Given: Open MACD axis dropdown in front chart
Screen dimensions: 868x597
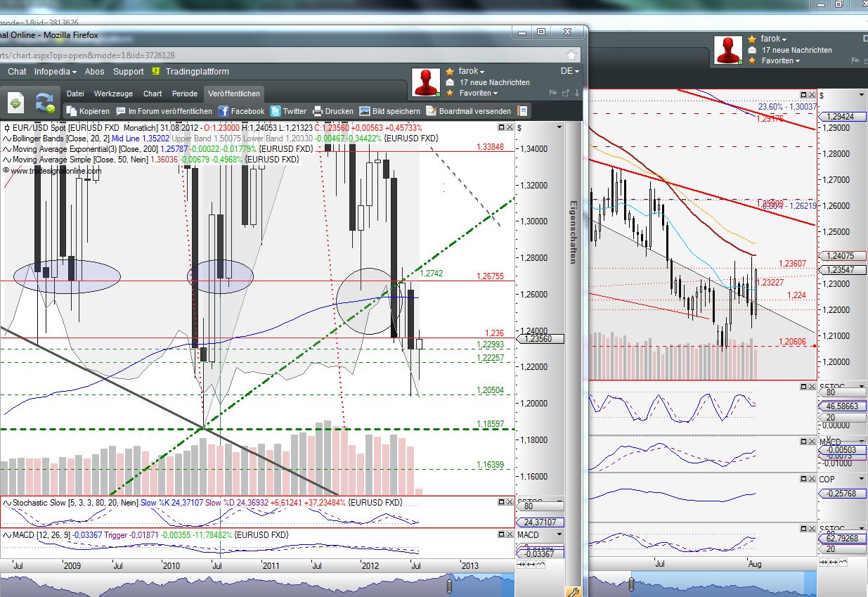Looking at the screenshot, I should pyautogui.click(x=559, y=535).
